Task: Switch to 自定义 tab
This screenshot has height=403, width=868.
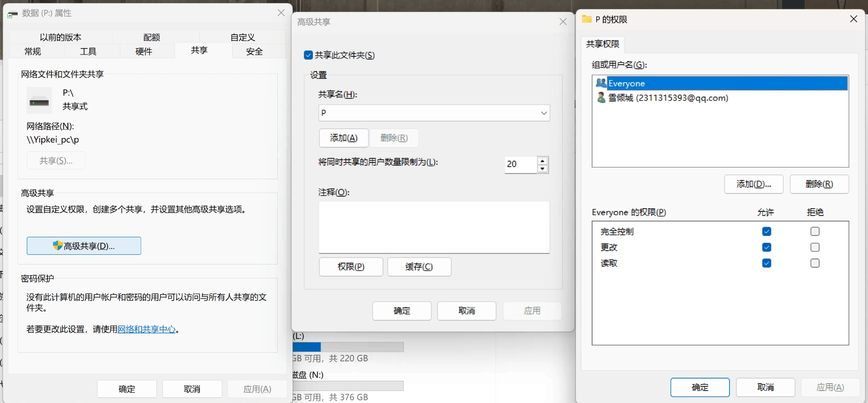Action: pos(243,37)
